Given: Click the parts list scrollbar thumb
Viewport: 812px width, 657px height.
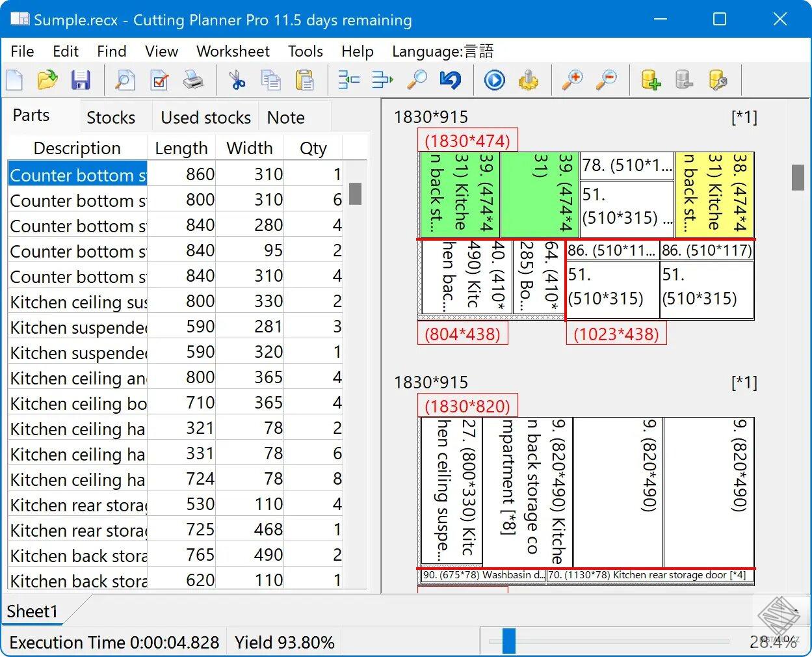Looking at the screenshot, I should click(x=355, y=193).
